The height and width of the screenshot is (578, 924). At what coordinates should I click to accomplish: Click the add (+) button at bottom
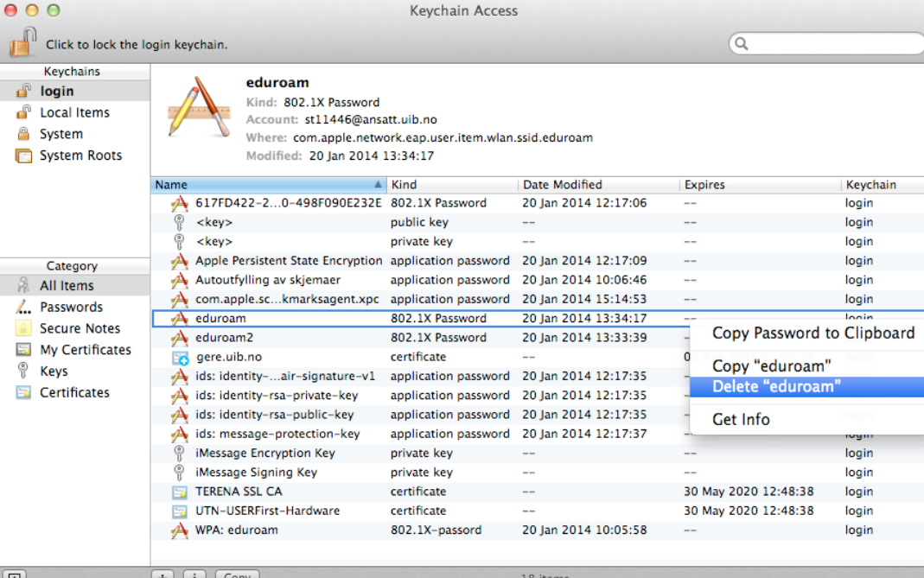(162, 574)
